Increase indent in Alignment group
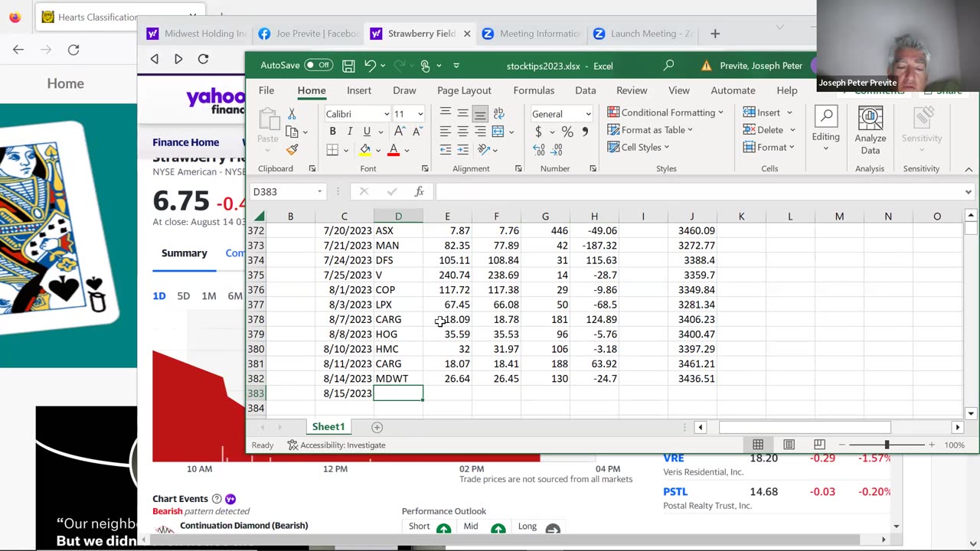This screenshot has width=980, height=551. 462,150
